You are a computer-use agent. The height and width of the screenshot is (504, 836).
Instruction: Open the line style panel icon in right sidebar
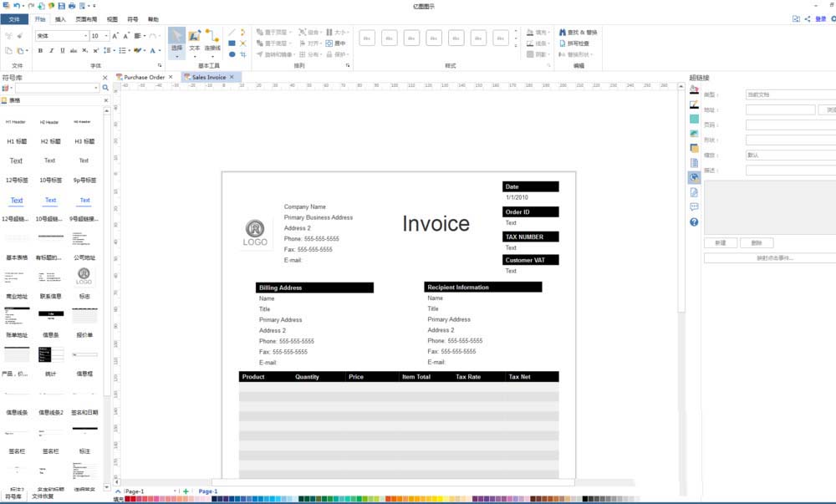(x=694, y=104)
